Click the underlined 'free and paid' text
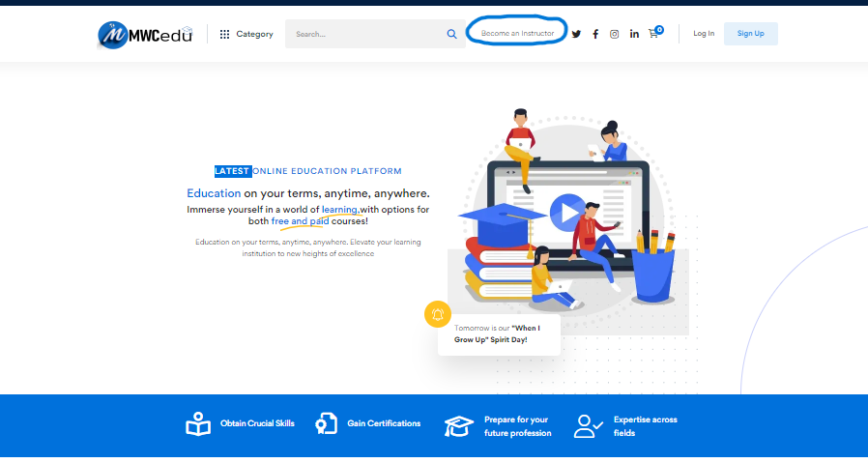The height and width of the screenshot is (463, 868). point(300,221)
